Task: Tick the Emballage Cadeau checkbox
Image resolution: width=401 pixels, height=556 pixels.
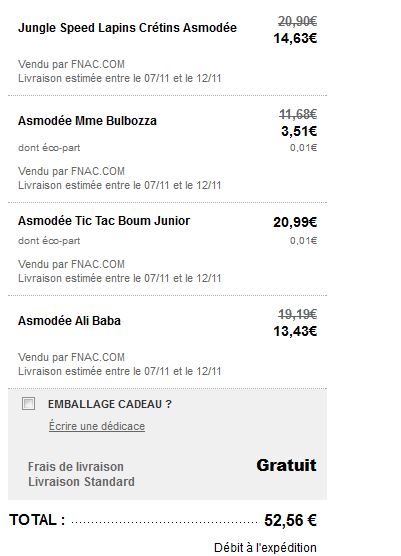Action: pos(28,404)
